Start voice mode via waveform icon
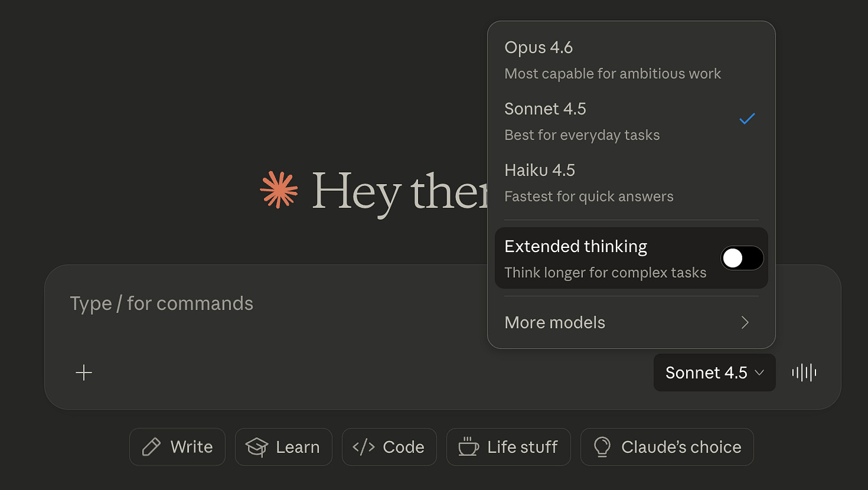Viewport: 868px width, 490px height. coord(804,373)
